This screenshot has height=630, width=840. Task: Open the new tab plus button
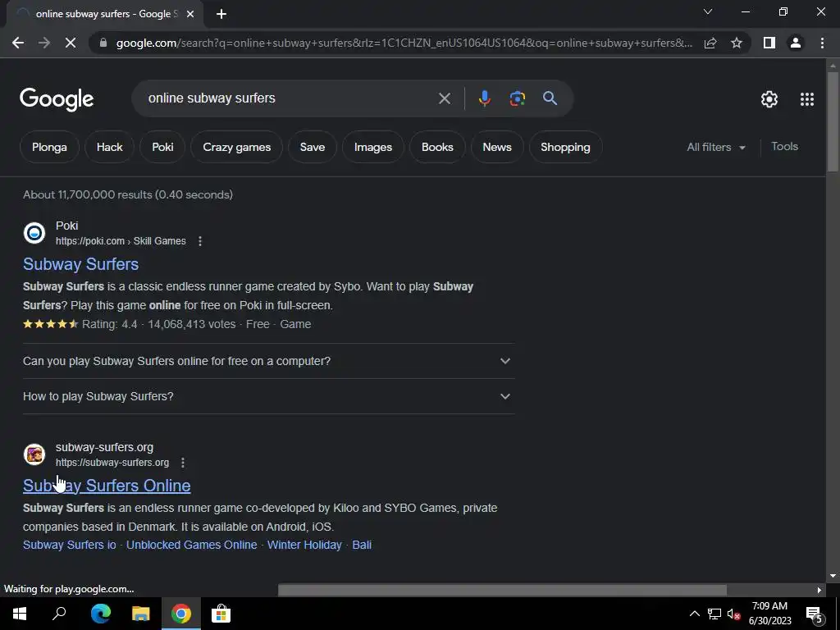(221, 15)
